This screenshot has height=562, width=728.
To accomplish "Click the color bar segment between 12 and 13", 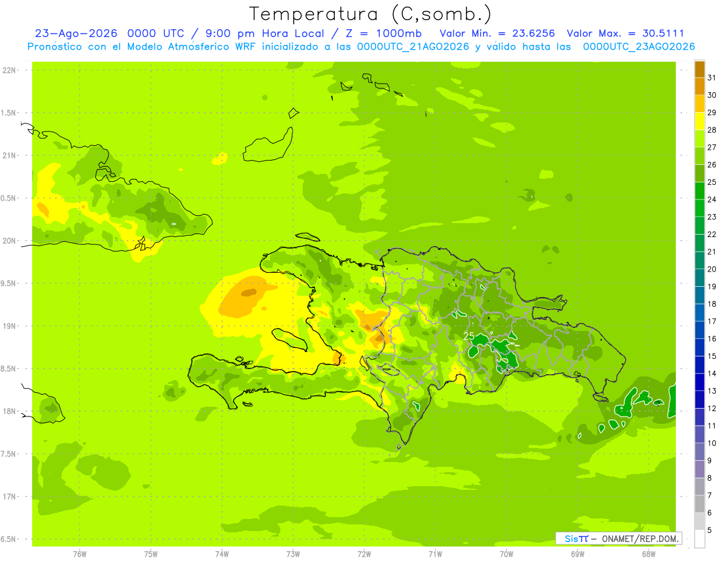I will tap(699, 400).
